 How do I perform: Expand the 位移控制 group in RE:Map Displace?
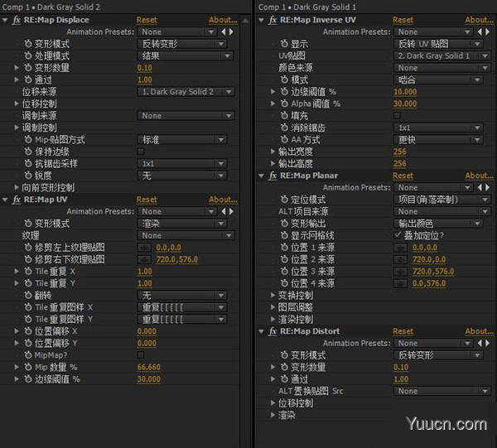[x=17, y=104]
